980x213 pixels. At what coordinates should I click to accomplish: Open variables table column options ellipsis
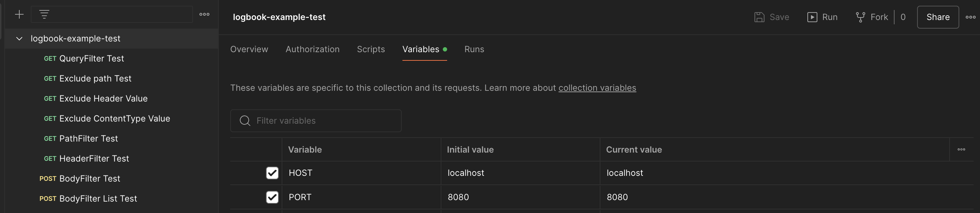click(x=961, y=149)
